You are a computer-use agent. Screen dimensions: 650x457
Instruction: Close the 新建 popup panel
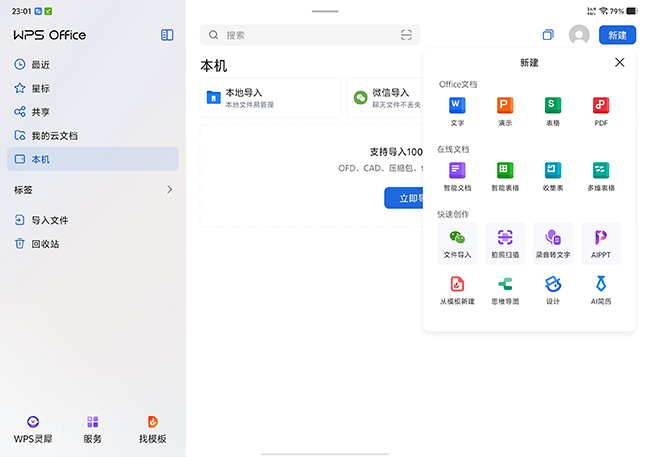click(619, 62)
